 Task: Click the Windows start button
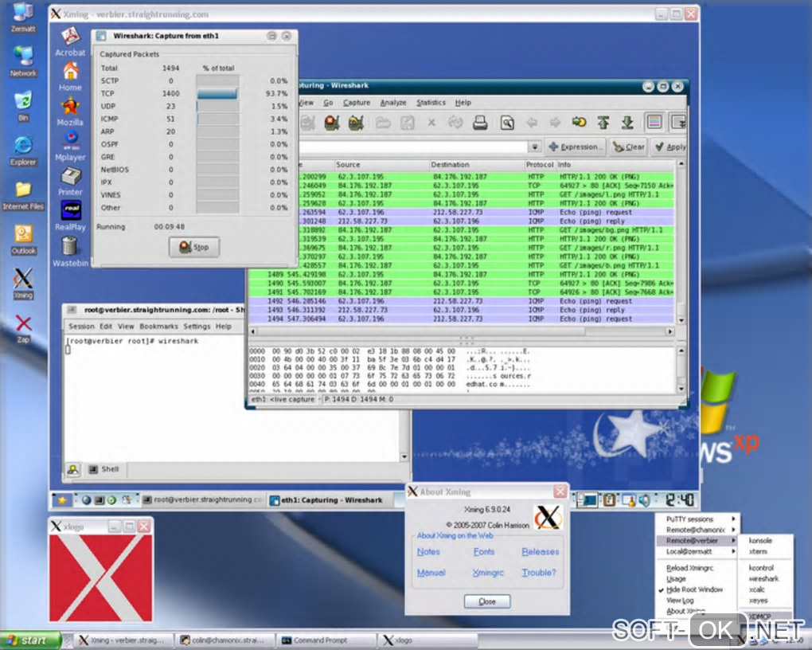(29, 640)
